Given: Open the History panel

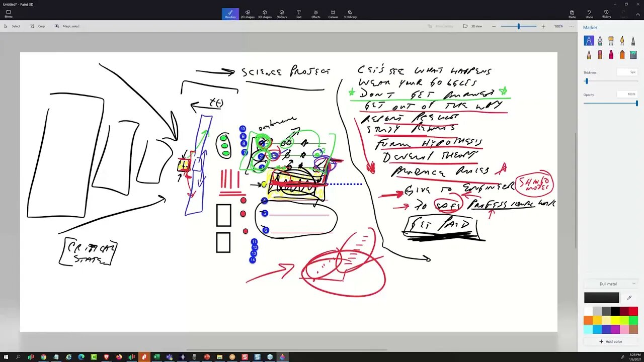Looking at the screenshot, I should (x=606, y=14).
